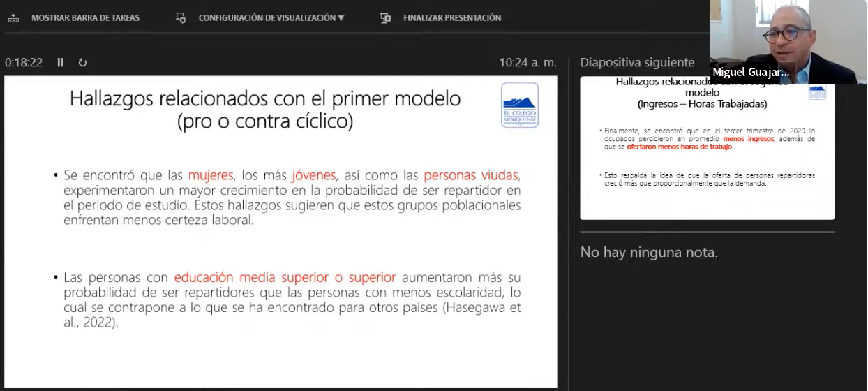The width and height of the screenshot is (868, 391).
Task: Select the next slide preview thumbnail
Action: [707, 148]
